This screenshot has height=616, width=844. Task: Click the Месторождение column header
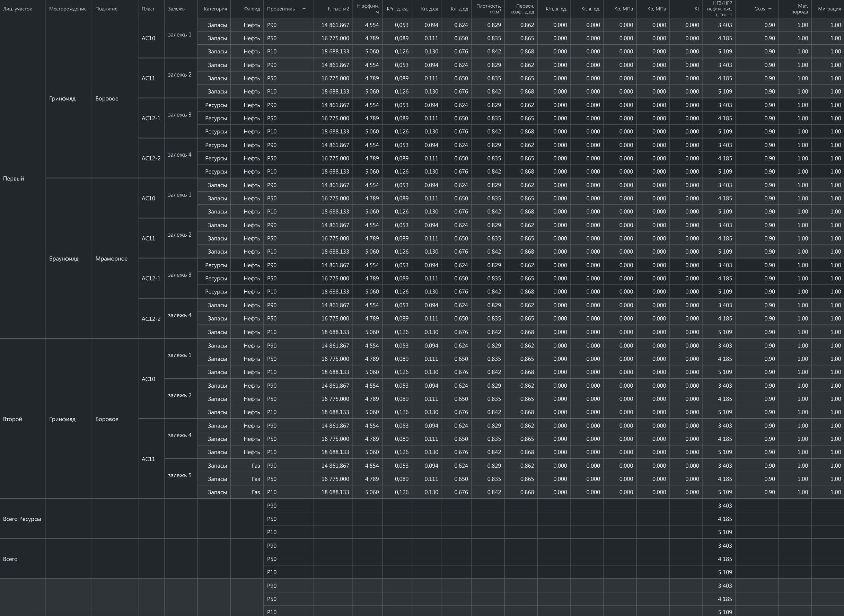pyautogui.click(x=68, y=9)
